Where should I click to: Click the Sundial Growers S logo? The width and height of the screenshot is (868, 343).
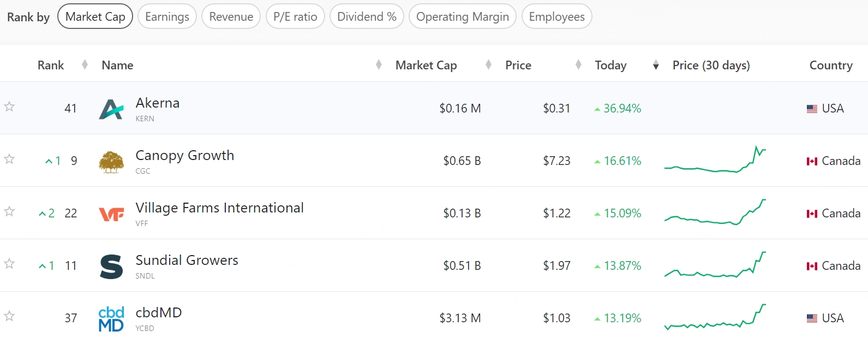tap(111, 267)
